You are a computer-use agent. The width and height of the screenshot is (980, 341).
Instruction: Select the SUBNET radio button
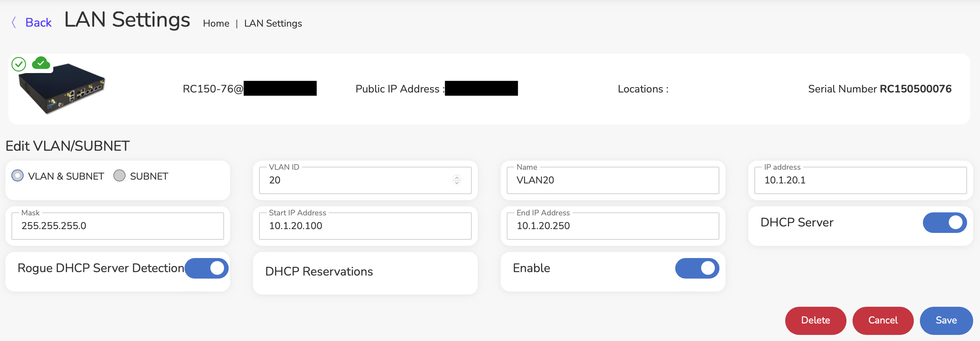[119, 176]
